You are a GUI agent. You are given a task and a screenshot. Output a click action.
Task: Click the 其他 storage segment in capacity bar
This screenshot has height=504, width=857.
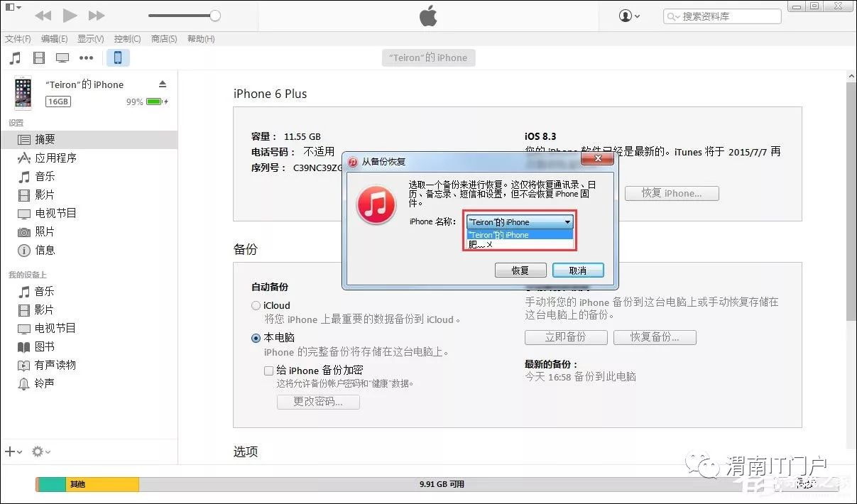103,484
